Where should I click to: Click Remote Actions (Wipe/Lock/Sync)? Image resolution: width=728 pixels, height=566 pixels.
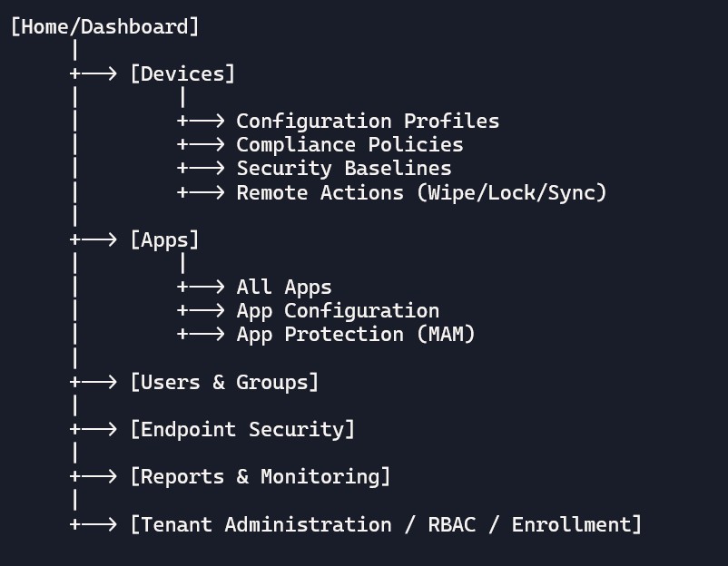pyautogui.click(x=421, y=192)
